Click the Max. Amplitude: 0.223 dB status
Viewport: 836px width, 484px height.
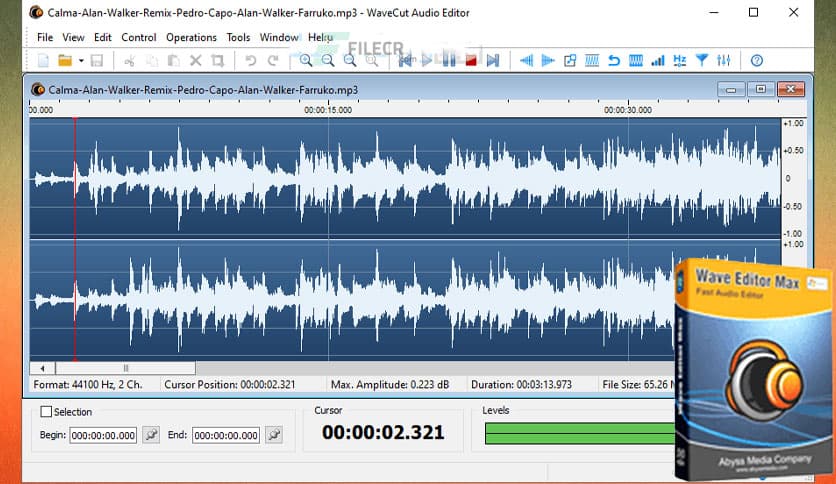pyautogui.click(x=390, y=384)
